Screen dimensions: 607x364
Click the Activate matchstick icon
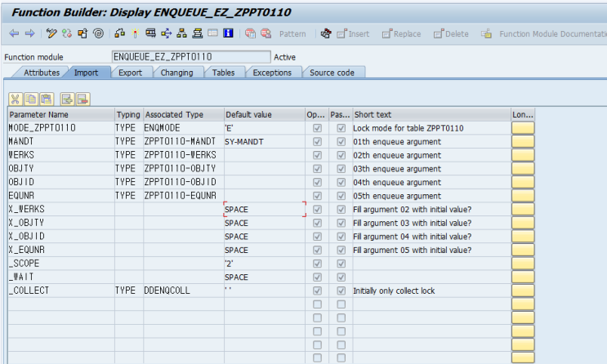133,33
